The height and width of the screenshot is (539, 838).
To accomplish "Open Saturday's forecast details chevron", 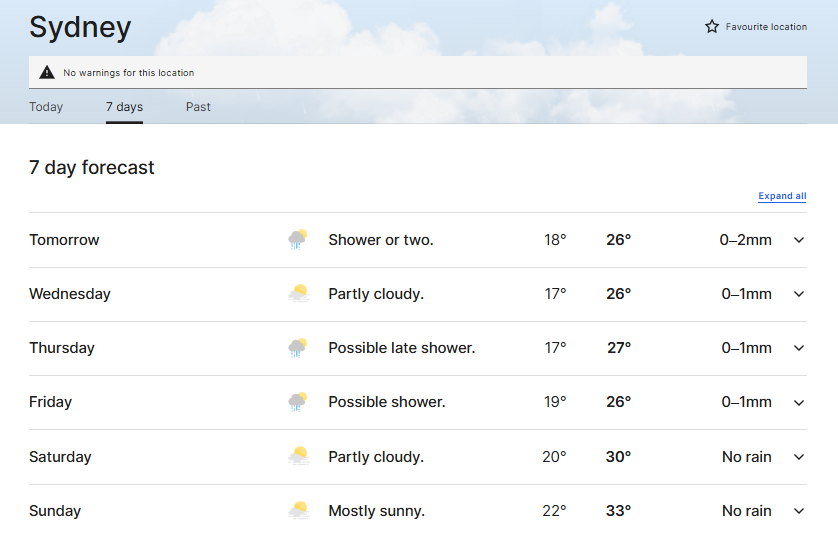I will (x=799, y=457).
